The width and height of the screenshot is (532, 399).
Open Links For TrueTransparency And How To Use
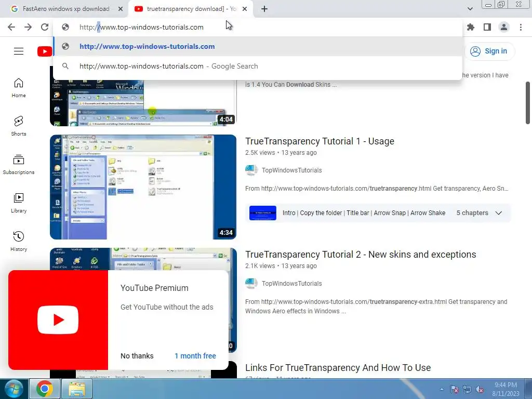click(338, 368)
